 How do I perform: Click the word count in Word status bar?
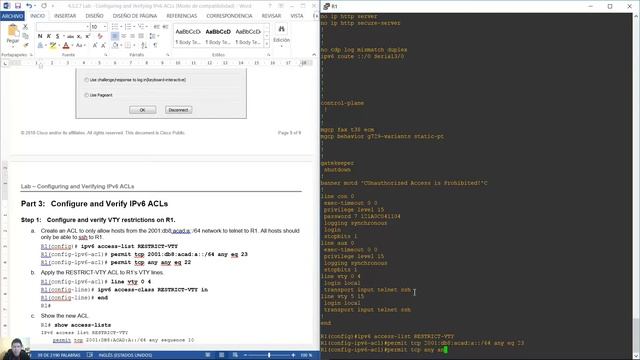coord(59,355)
